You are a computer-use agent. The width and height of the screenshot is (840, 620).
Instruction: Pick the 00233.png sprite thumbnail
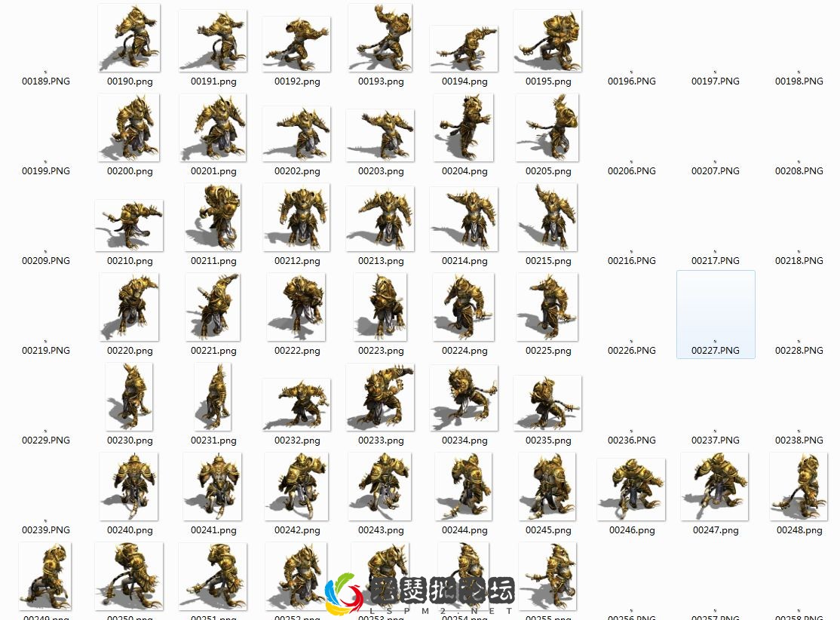click(x=380, y=397)
